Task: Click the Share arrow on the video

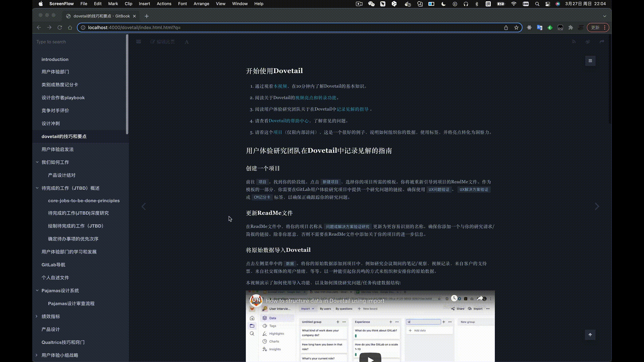Action: [x=480, y=298]
